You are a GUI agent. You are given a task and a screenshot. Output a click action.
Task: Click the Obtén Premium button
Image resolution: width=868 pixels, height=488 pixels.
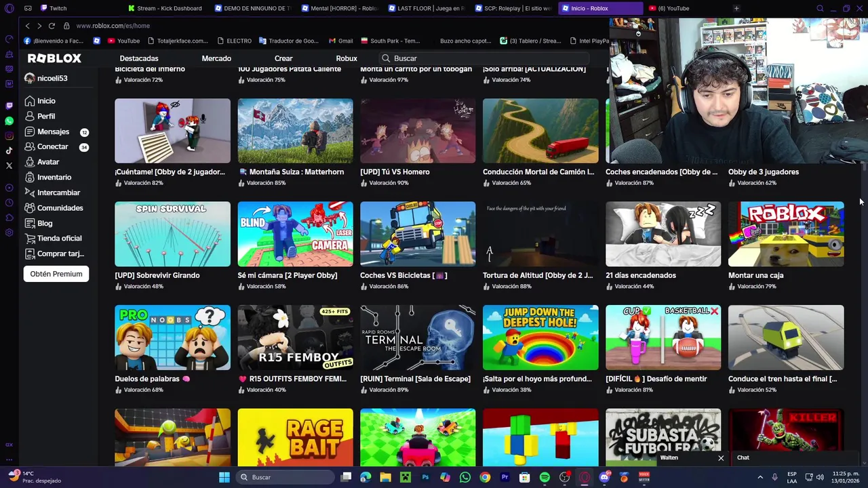tap(56, 274)
